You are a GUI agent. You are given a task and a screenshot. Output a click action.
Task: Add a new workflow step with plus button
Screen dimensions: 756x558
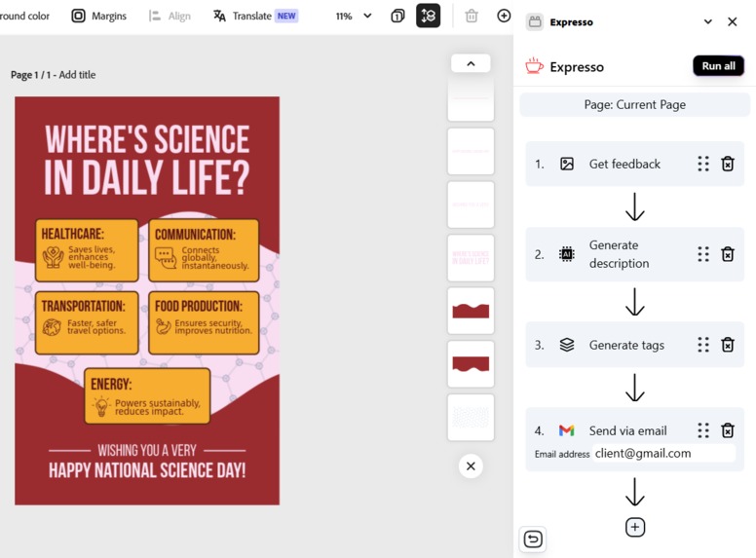[635, 527]
